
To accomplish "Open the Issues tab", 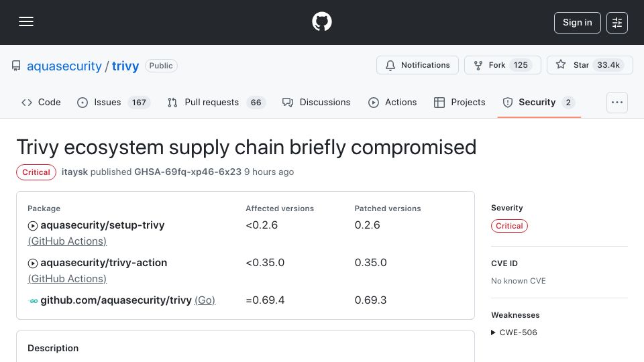I will (x=114, y=102).
